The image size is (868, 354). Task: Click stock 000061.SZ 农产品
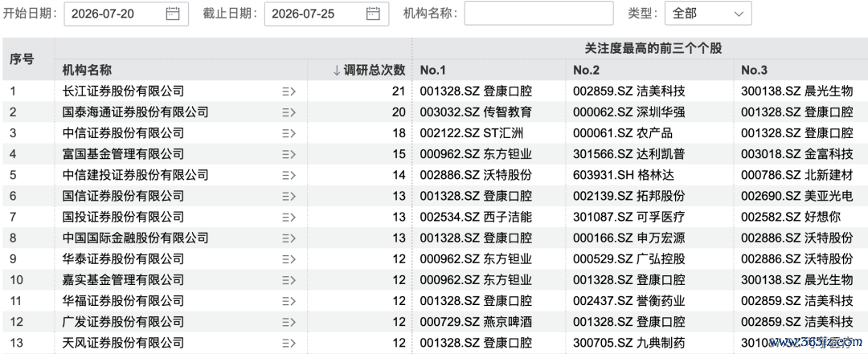[x=624, y=133]
